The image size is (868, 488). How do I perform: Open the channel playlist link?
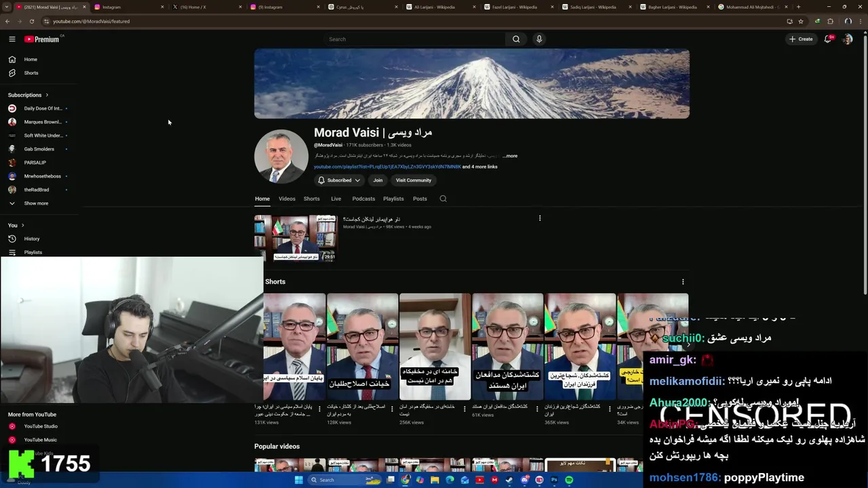coord(387,167)
